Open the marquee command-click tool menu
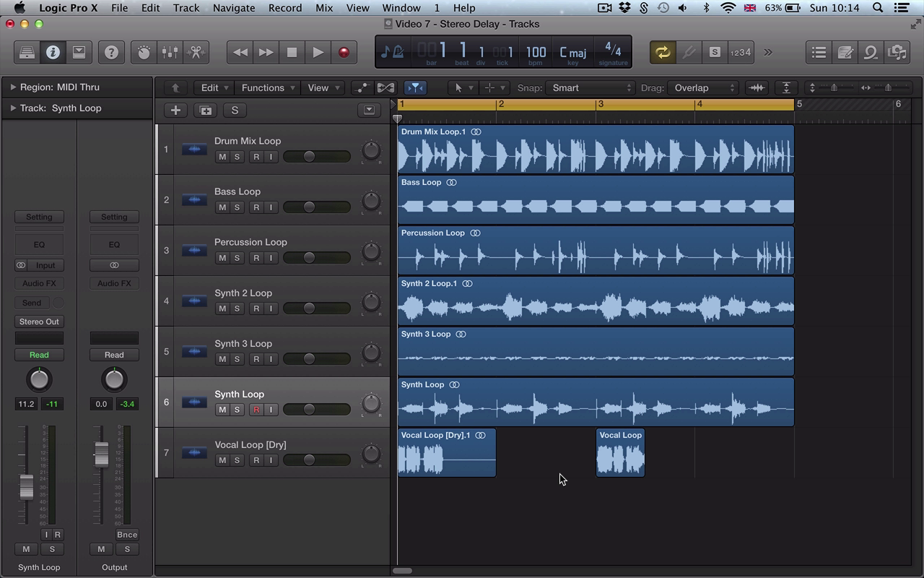924x578 pixels. pyautogui.click(x=494, y=87)
